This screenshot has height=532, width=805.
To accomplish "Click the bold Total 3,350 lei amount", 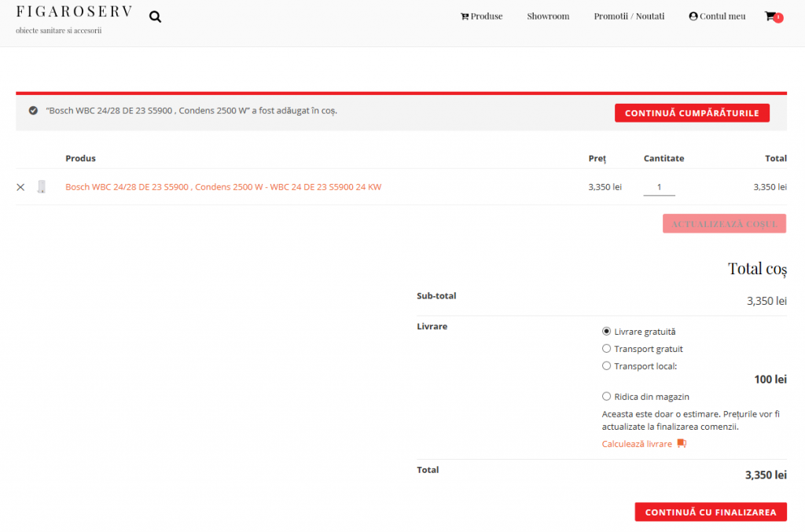I will click(x=766, y=475).
